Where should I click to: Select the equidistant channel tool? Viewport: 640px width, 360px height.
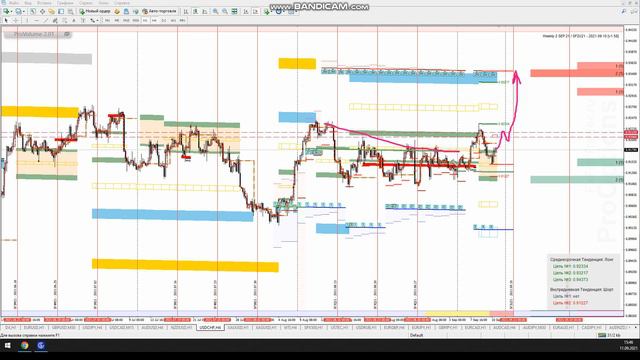(55, 20)
